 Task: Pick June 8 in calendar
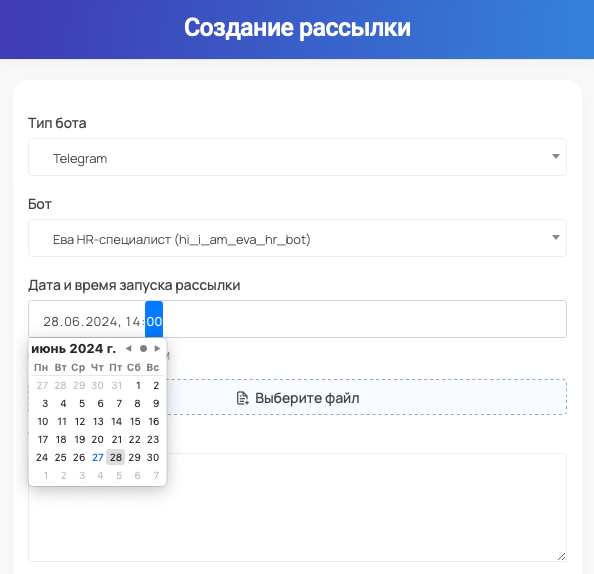pos(138,404)
